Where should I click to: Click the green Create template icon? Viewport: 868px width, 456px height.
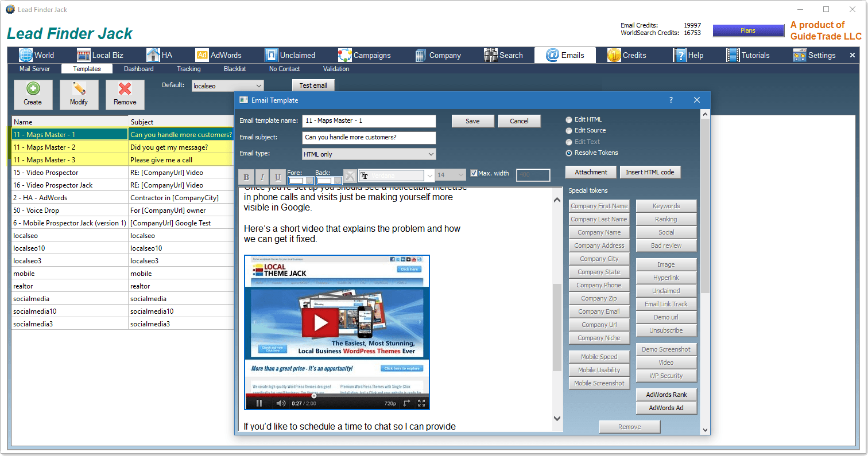tap(33, 89)
